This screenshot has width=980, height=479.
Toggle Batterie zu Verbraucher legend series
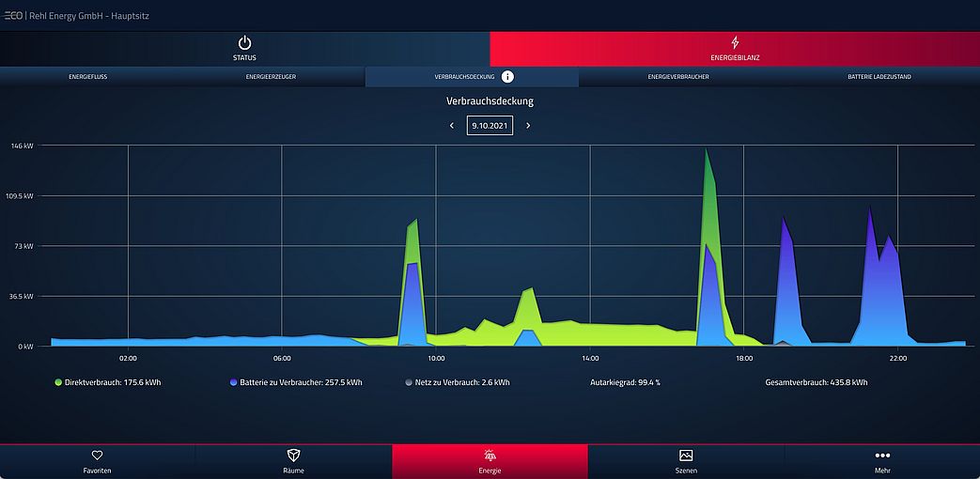pos(233,383)
